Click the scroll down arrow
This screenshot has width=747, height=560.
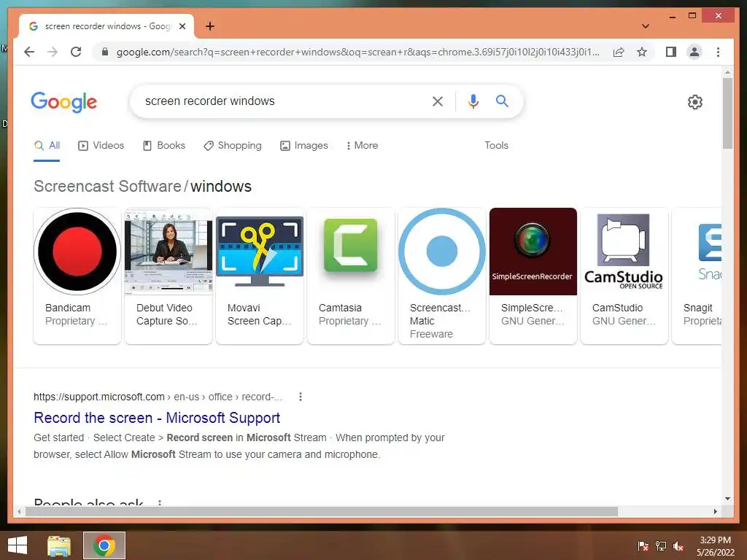727,499
